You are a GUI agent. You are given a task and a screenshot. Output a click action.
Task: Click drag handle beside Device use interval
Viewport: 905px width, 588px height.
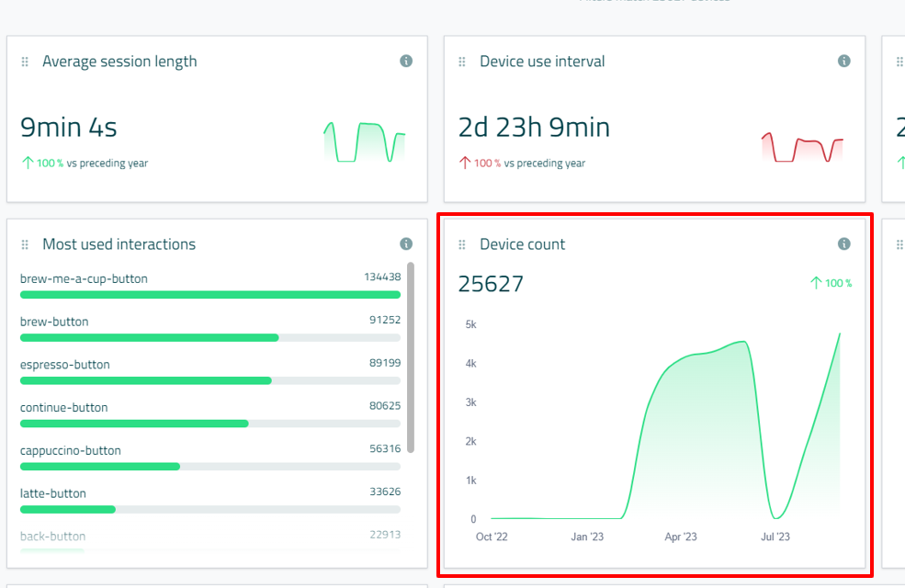point(462,62)
